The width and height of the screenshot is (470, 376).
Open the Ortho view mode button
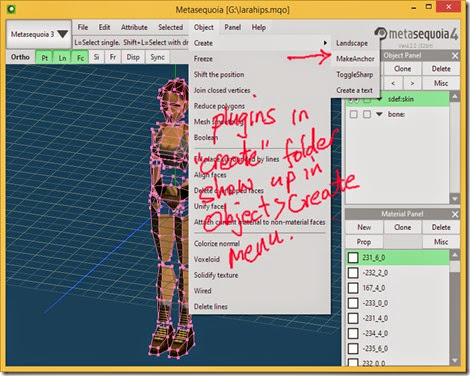tap(20, 57)
